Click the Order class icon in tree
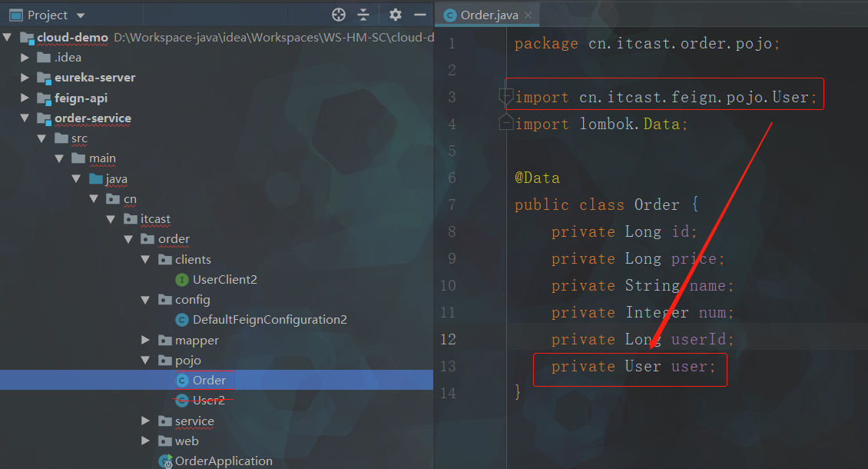The image size is (868, 469). click(182, 381)
